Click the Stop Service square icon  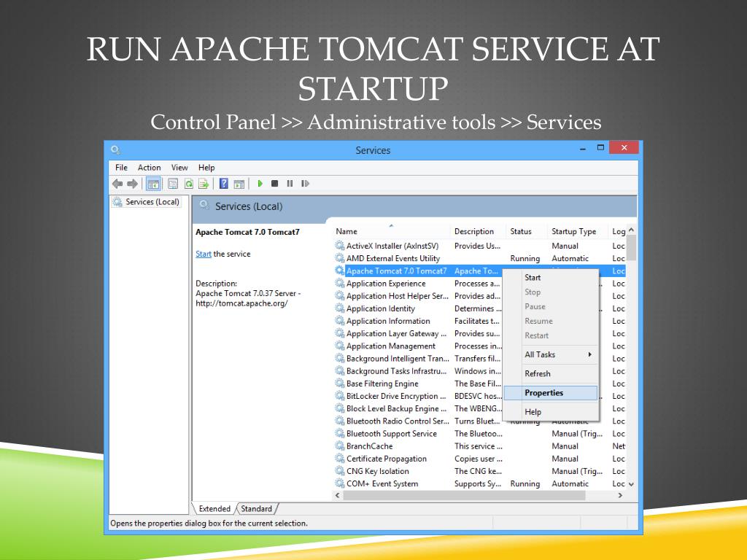point(275,183)
